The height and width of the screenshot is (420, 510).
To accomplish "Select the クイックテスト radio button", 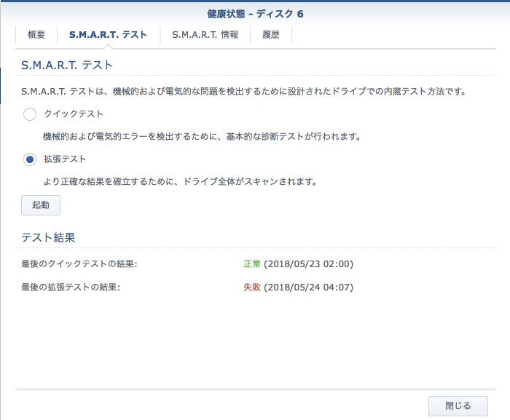I will click(30, 114).
